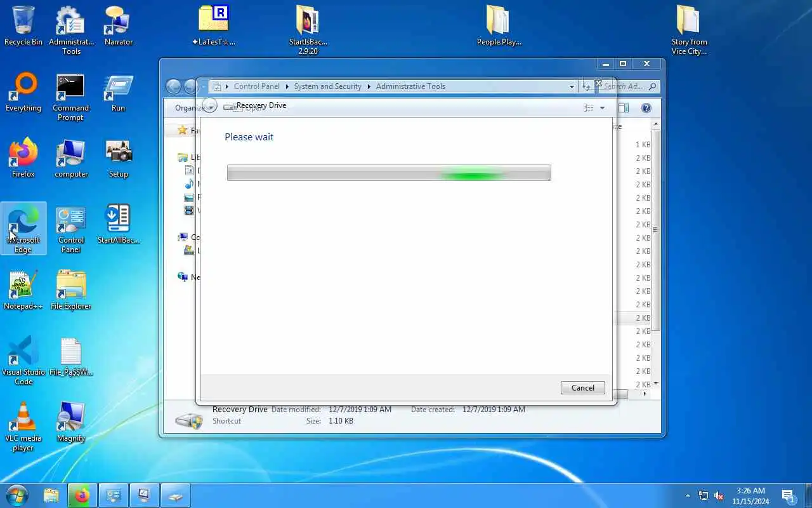Click Control Panel in the address bar
Viewport: 812px width, 508px height.
point(256,86)
